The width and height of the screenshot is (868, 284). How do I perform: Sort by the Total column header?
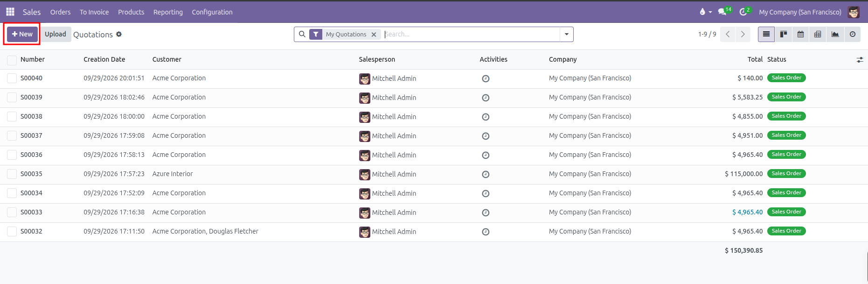click(755, 59)
